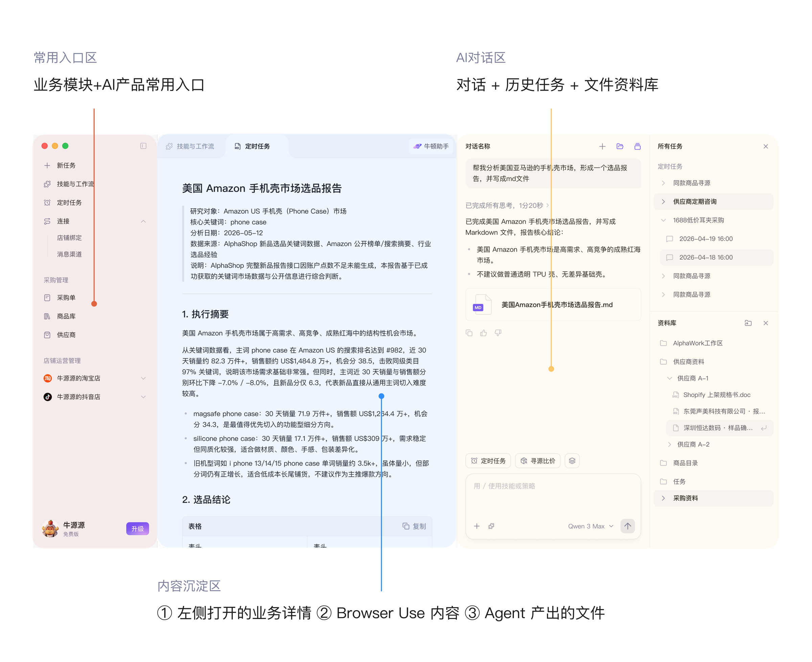Viewport: 812px width, 662px height.
Task: Open 美国Amazon手机壳市场选品报告.md file card
Action: point(553,305)
